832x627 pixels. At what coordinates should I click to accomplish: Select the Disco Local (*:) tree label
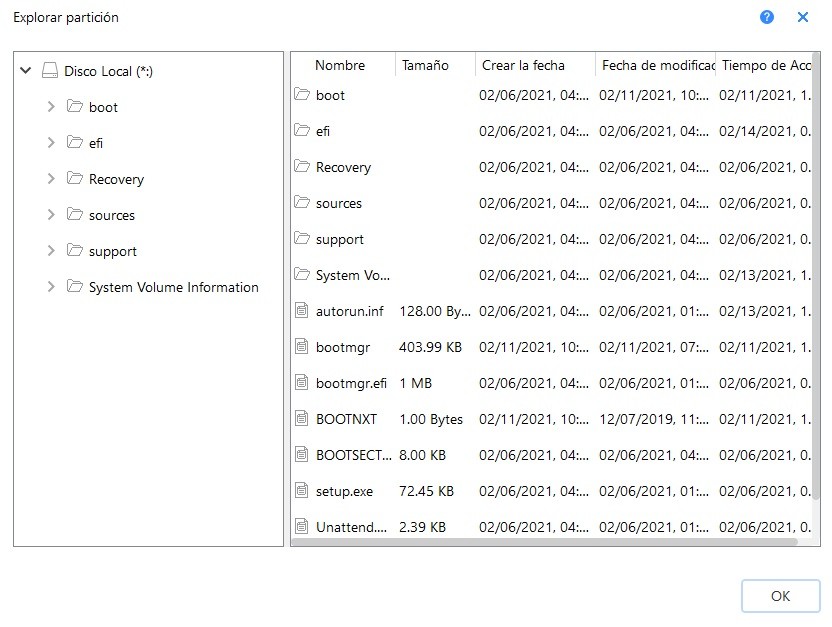tap(108, 71)
